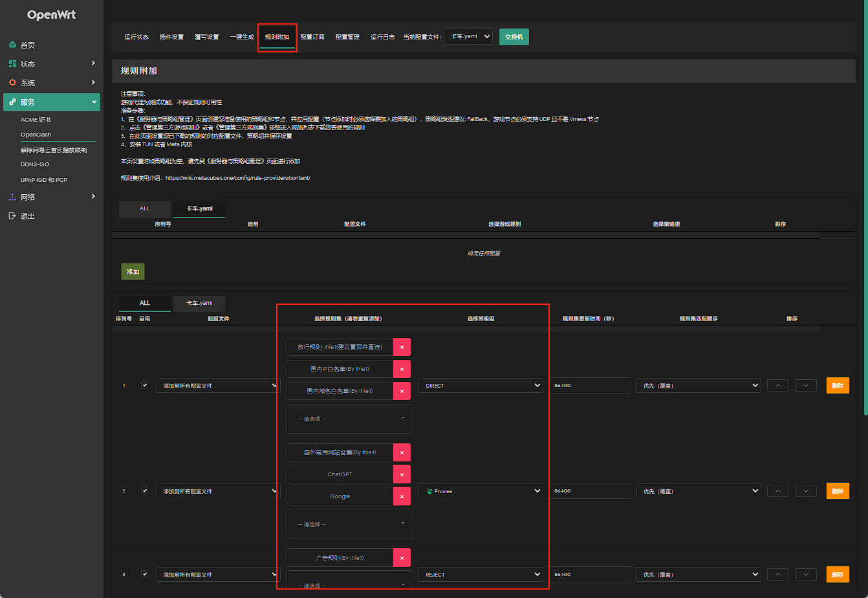Image resolution: width=868 pixels, height=598 pixels.
Task: Open the 优先（覆盖）match order dropdown in row 3
Action: pyautogui.click(x=699, y=575)
